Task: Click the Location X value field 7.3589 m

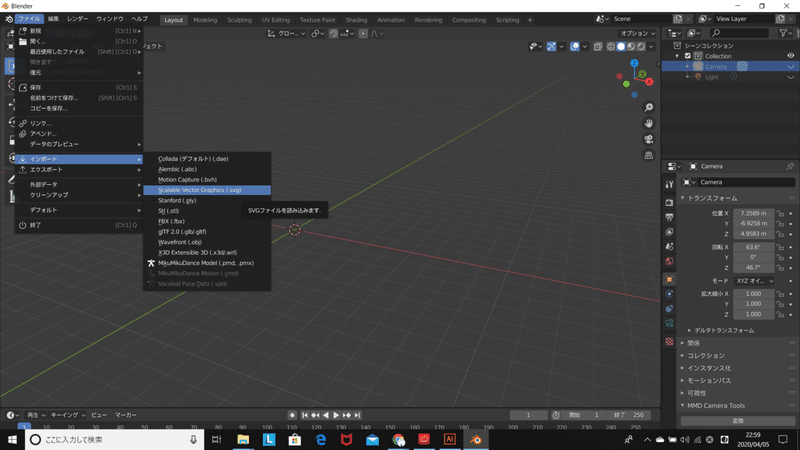Action: coord(754,213)
